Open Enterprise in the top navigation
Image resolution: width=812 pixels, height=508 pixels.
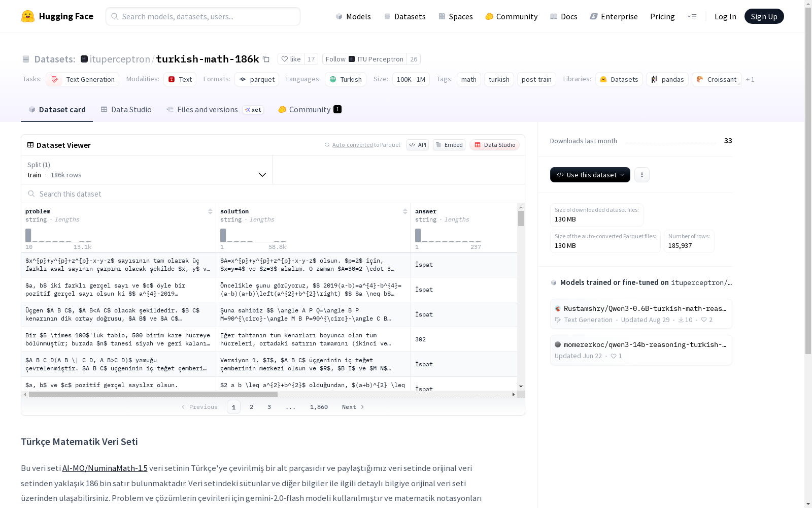614,16
